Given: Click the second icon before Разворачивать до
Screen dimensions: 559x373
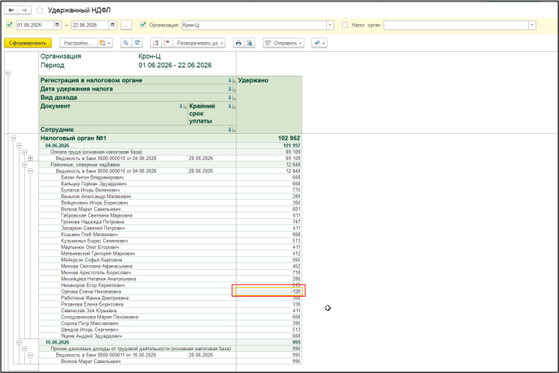Looking at the screenshot, I should [166, 43].
